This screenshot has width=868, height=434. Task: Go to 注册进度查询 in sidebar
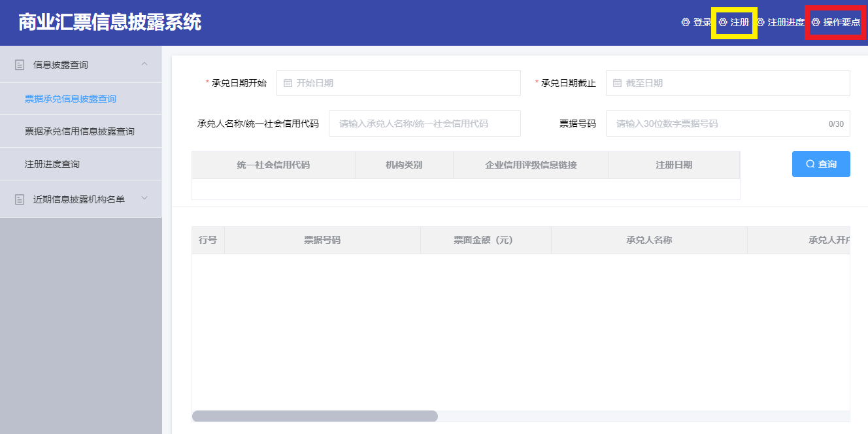click(x=52, y=164)
